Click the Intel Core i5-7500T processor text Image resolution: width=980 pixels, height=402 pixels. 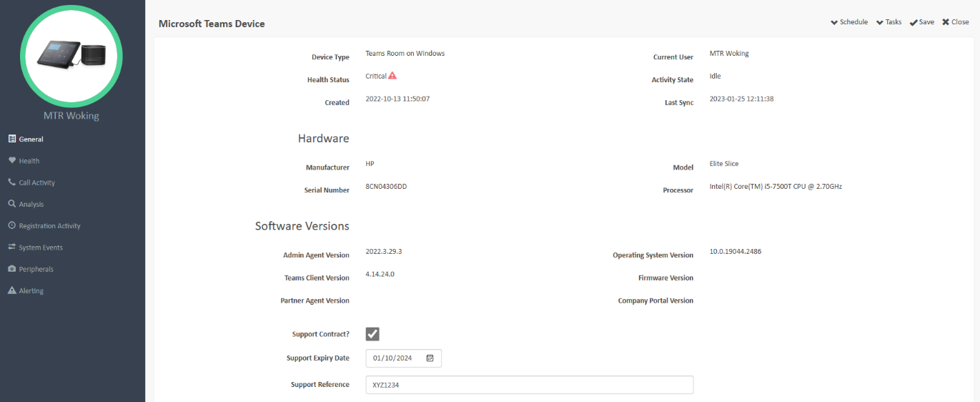(x=776, y=187)
